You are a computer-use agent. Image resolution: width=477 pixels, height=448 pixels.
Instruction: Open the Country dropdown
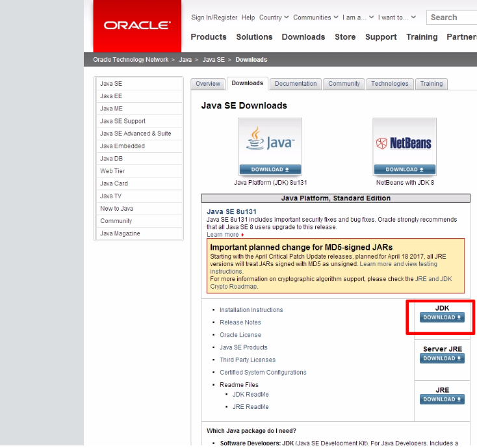(x=274, y=18)
